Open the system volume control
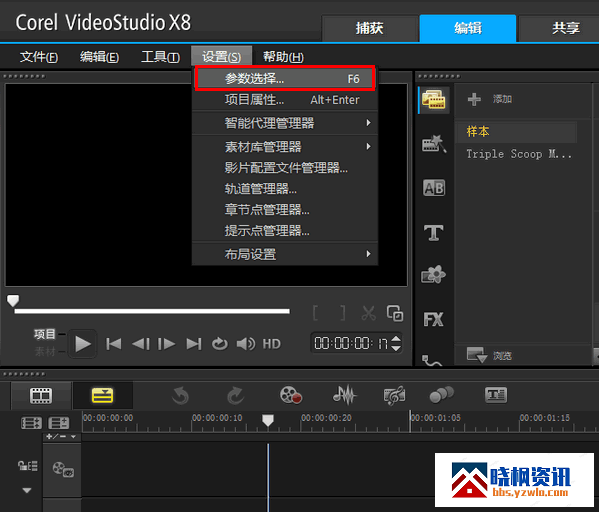 pyautogui.click(x=246, y=344)
